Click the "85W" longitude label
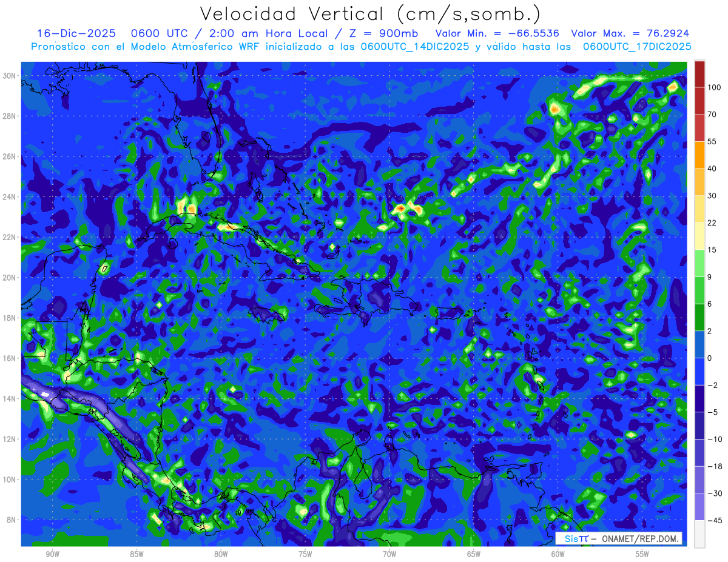 tap(136, 554)
